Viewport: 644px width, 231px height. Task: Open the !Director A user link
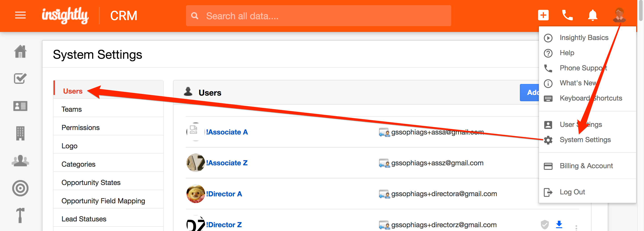pos(224,194)
